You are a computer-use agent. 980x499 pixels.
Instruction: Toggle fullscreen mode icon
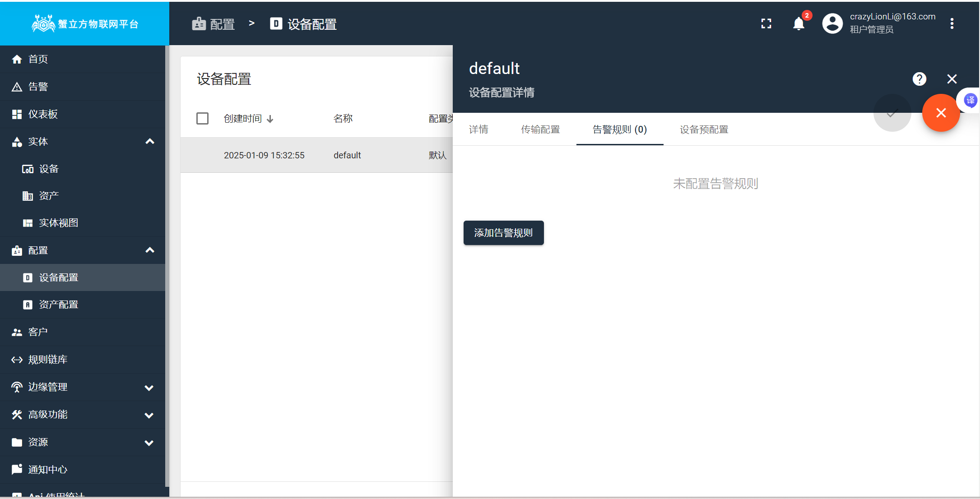click(766, 23)
